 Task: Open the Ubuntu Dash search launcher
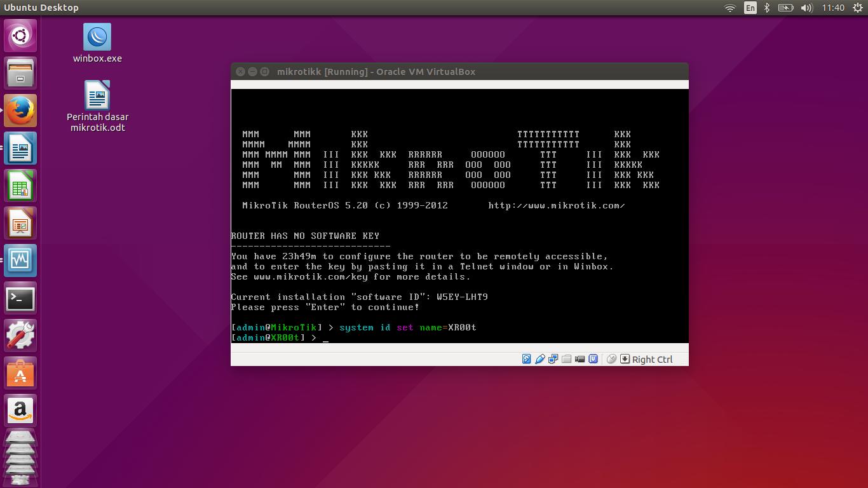20,36
